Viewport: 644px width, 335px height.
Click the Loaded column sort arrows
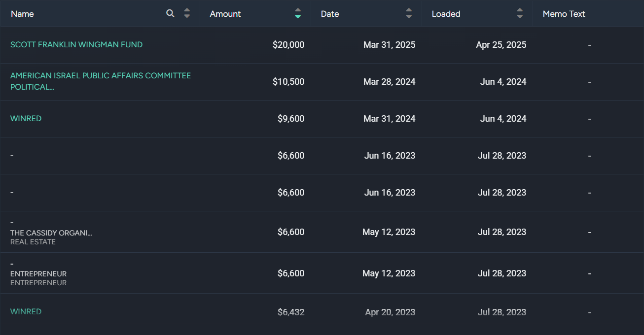[520, 13]
